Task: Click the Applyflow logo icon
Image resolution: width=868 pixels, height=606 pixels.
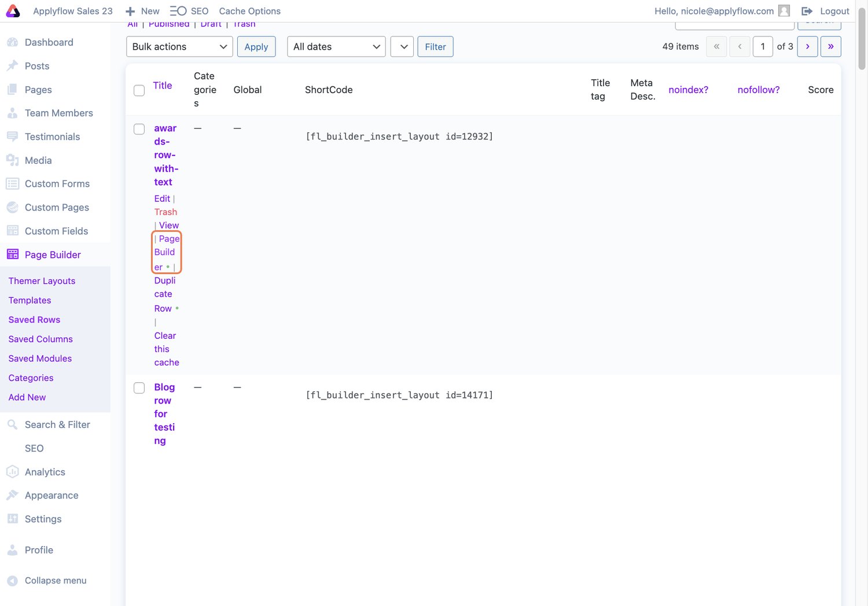Action: point(13,11)
